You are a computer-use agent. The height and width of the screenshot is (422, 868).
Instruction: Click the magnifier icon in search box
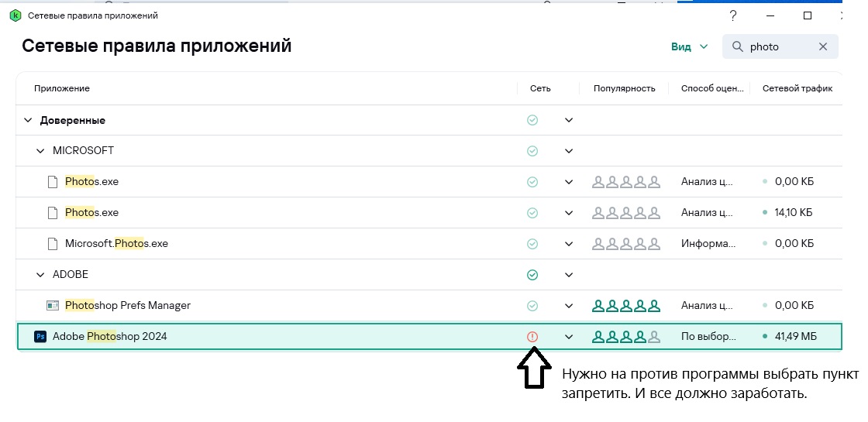(737, 46)
